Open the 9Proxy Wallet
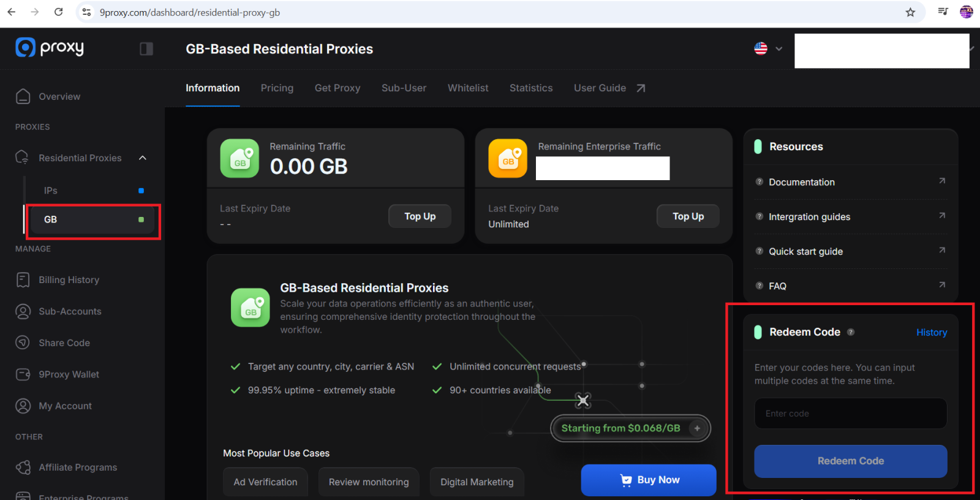Viewport: 980px width, 500px height. tap(69, 374)
